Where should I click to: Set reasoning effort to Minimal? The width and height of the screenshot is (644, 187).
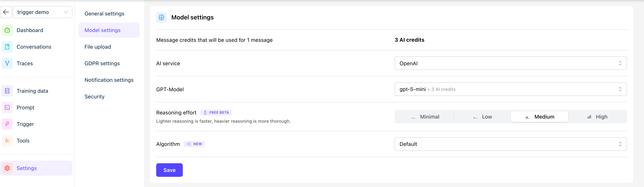pos(425,117)
